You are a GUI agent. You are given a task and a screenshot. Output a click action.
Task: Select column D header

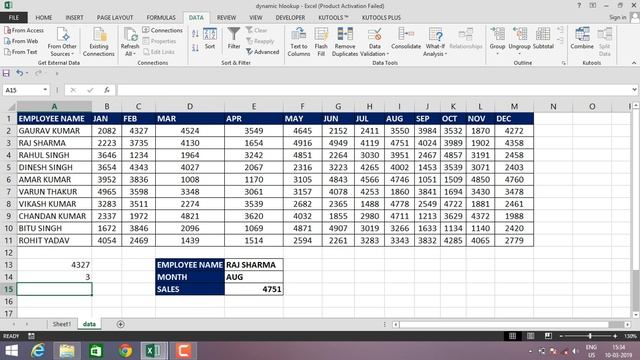(x=190, y=107)
